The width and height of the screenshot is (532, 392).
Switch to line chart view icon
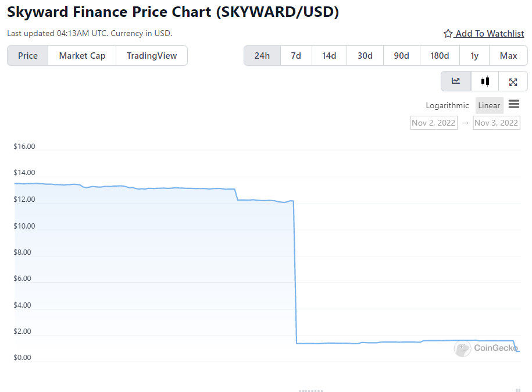coord(456,81)
